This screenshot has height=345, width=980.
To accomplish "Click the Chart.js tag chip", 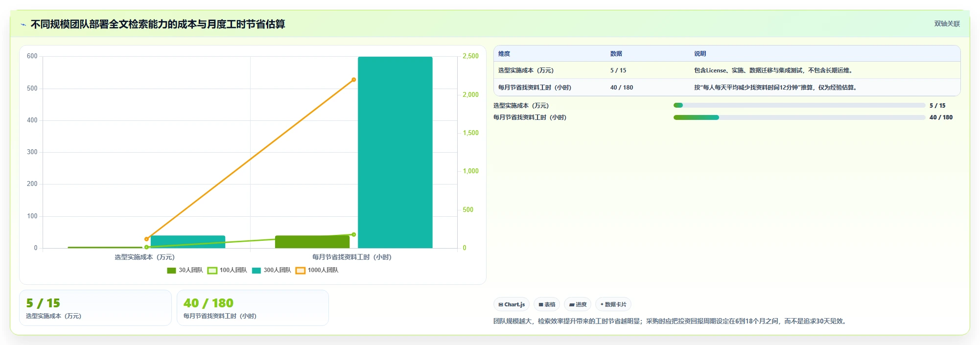I will pyautogui.click(x=512, y=304).
